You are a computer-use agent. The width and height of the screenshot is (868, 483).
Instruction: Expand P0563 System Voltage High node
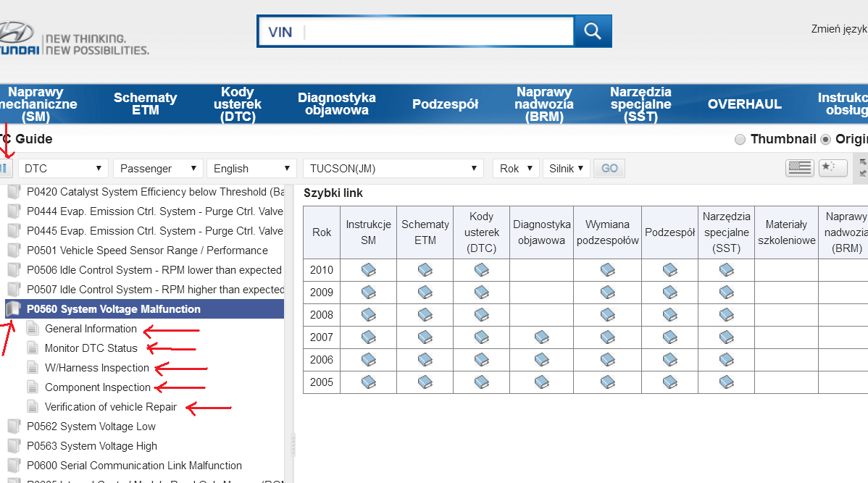click(14, 446)
